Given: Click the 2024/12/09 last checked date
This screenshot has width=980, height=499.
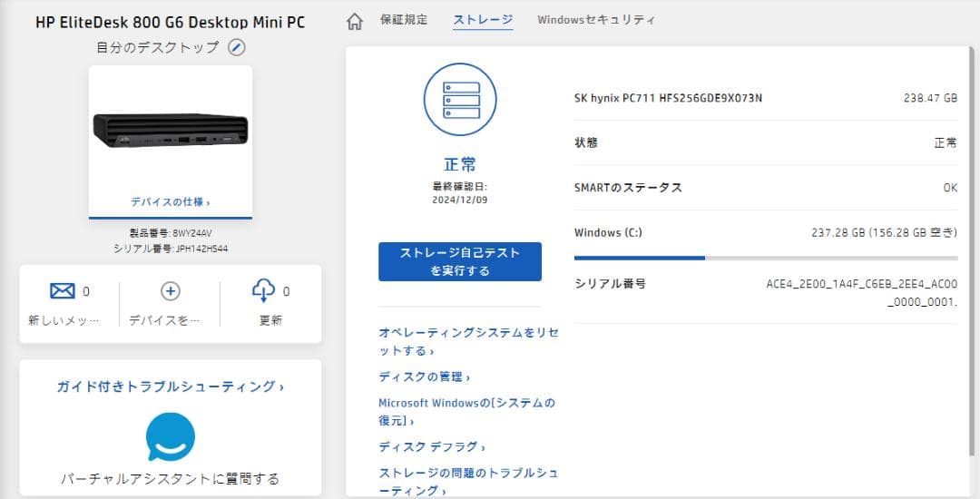Looking at the screenshot, I should (x=460, y=200).
